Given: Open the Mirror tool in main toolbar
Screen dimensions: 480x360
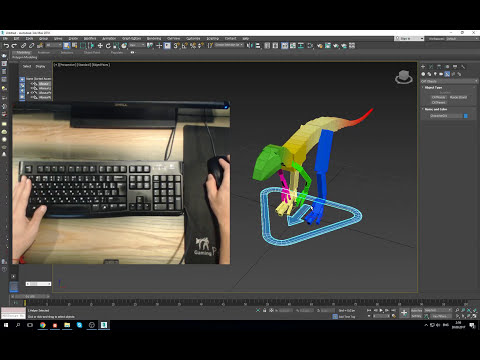Looking at the screenshot, I should (x=250, y=46).
